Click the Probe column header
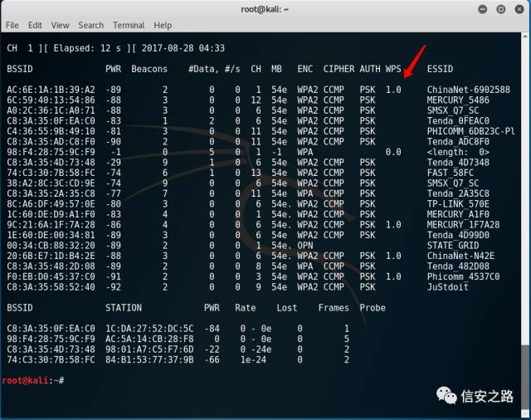This screenshot has height=420, width=531. tap(373, 308)
